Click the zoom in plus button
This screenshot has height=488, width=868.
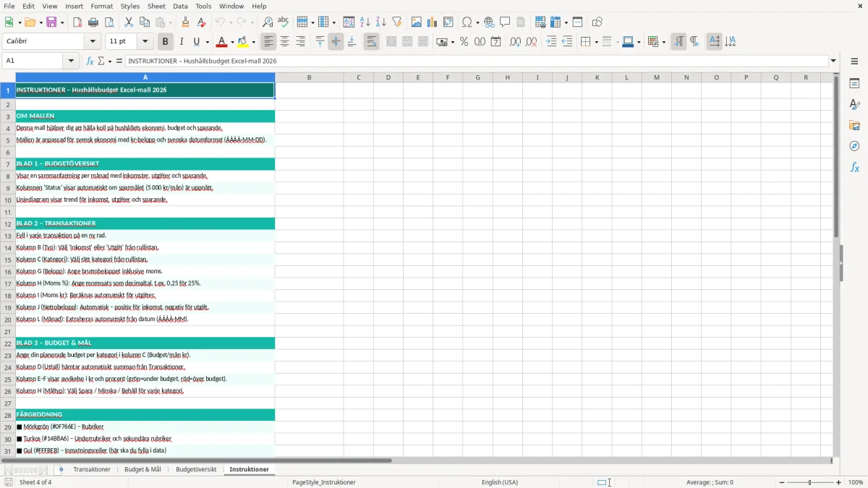pos(839,482)
